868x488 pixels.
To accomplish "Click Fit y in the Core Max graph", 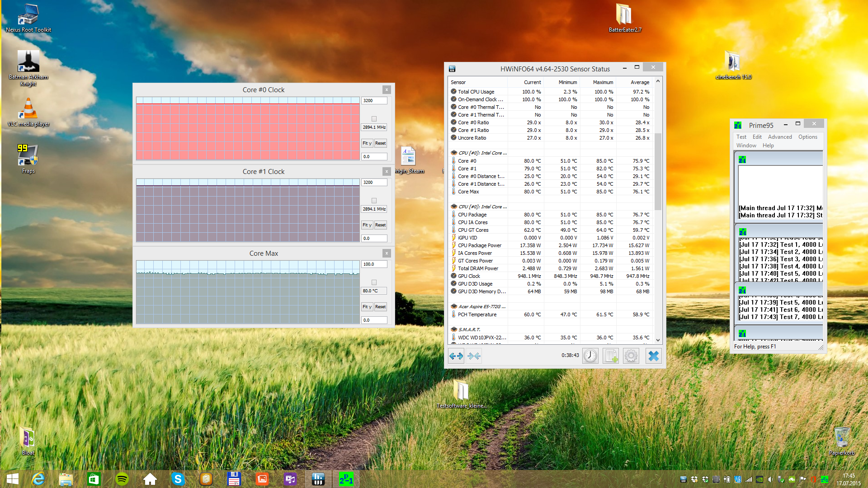I will tap(367, 307).
